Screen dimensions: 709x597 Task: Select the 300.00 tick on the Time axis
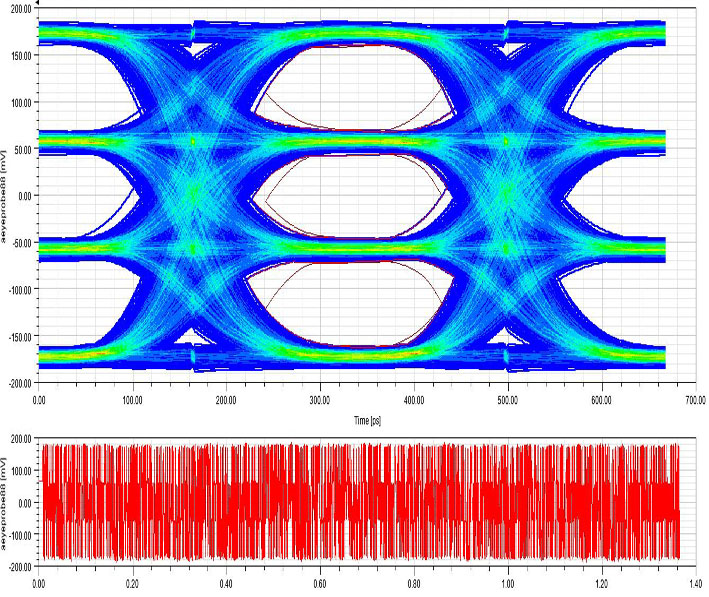(319, 400)
